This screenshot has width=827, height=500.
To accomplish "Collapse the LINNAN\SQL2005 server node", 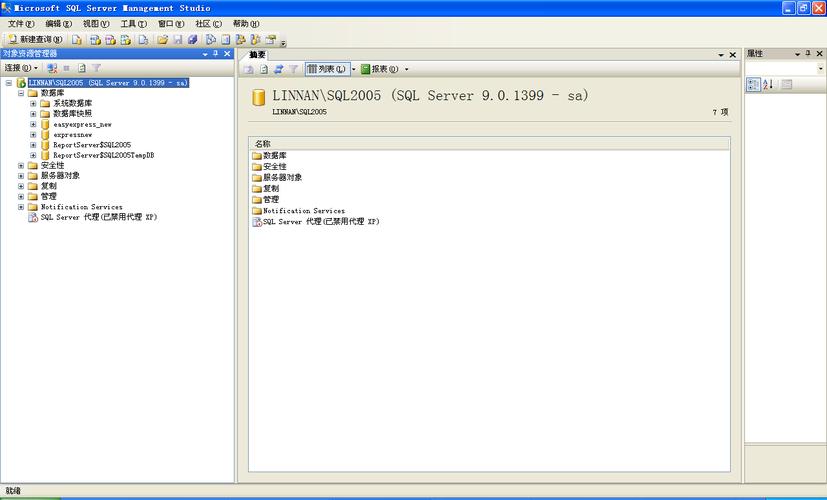I will click(8, 83).
